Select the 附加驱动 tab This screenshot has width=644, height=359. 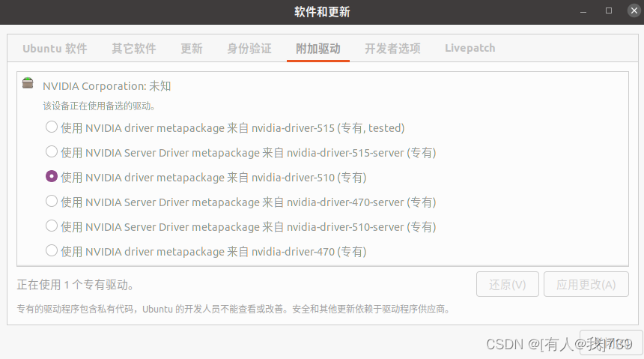tap(318, 49)
